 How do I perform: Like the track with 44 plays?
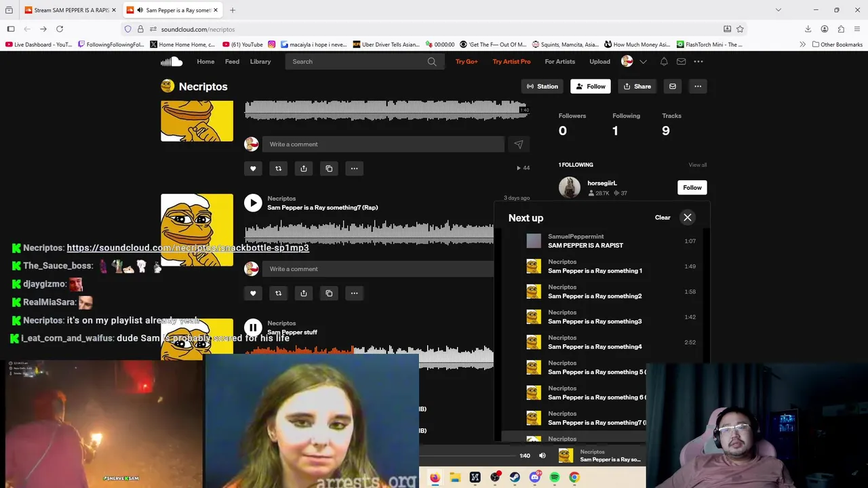point(253,168)
